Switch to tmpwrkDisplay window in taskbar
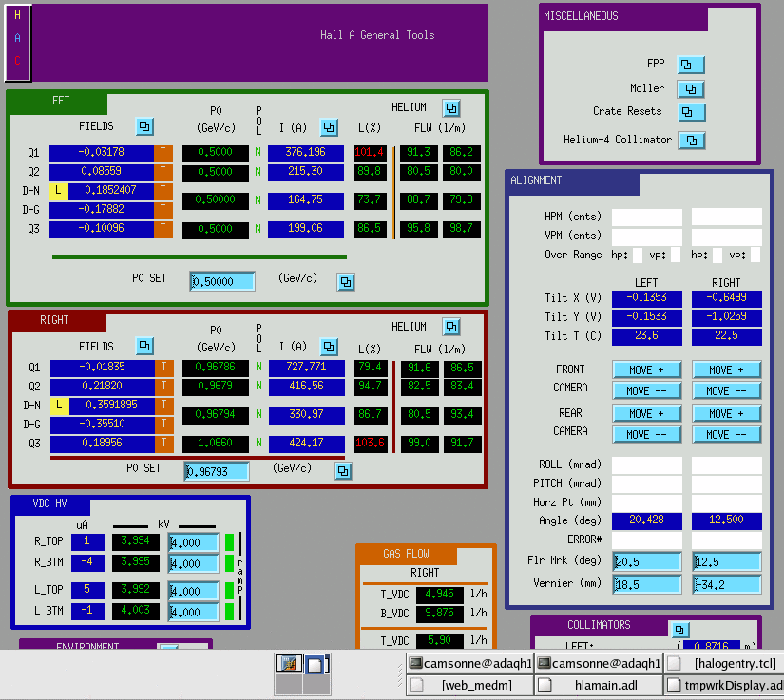 click(x=724, y=685)
